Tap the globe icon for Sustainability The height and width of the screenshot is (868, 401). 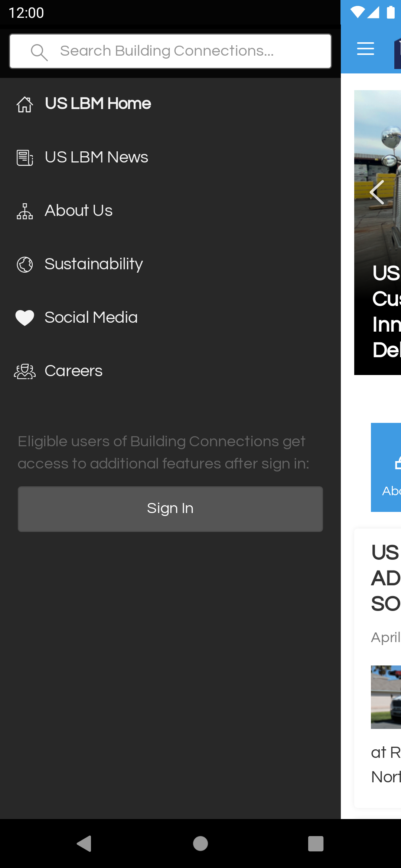[25, 264]
